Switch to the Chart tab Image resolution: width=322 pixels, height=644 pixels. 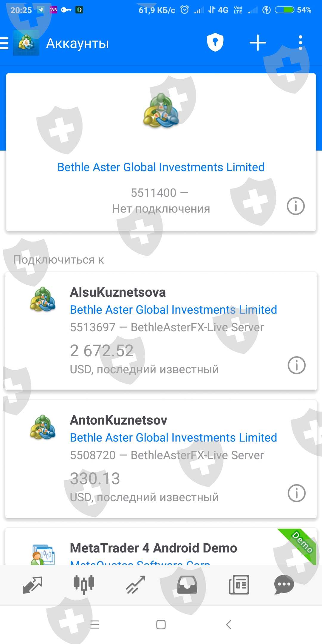pos(84,584)
